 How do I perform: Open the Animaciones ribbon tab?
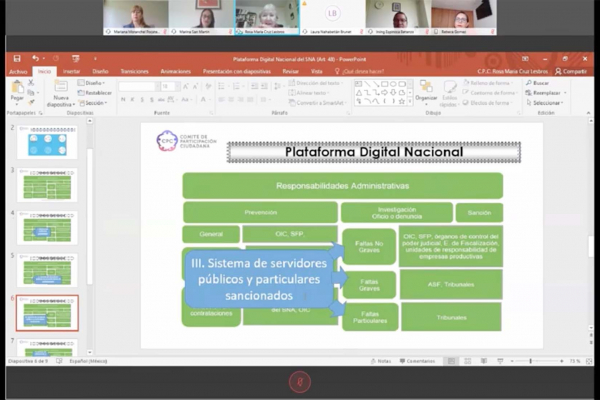[175, 72]
